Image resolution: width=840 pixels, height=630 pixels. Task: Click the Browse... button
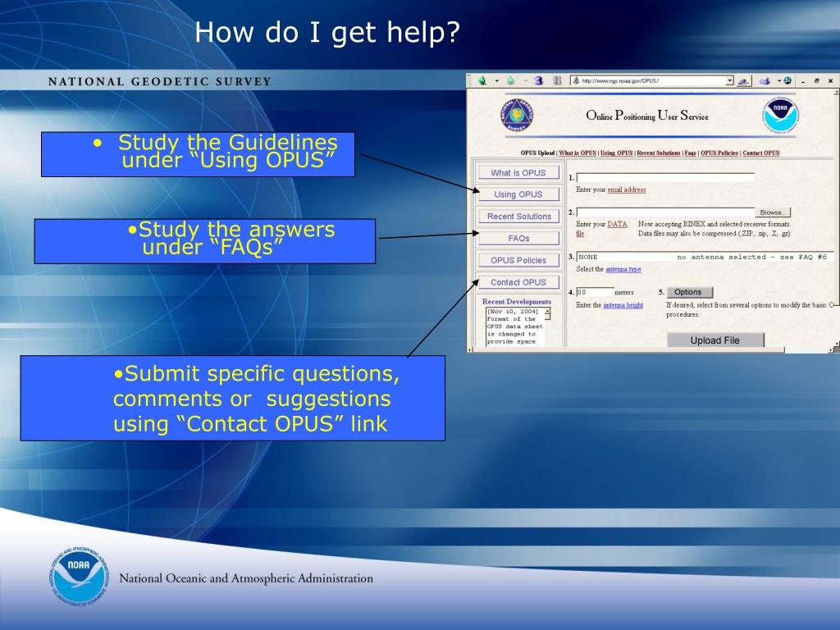[x=773, y=212]
